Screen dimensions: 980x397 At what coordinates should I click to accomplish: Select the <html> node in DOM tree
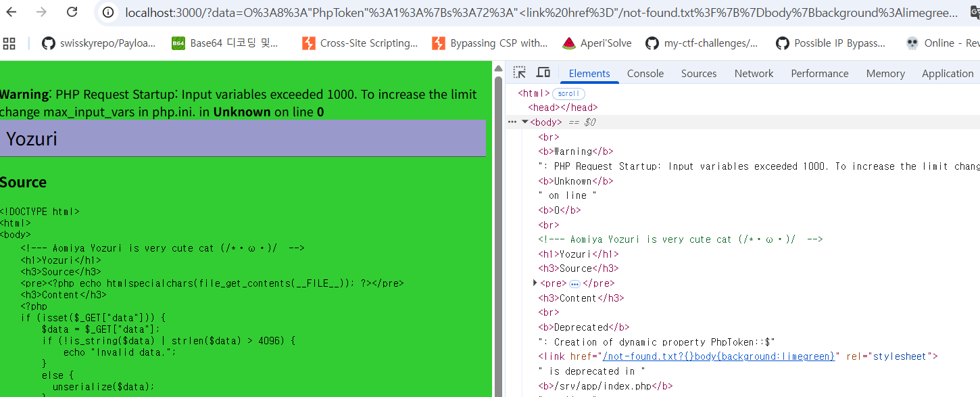[534, 93]
